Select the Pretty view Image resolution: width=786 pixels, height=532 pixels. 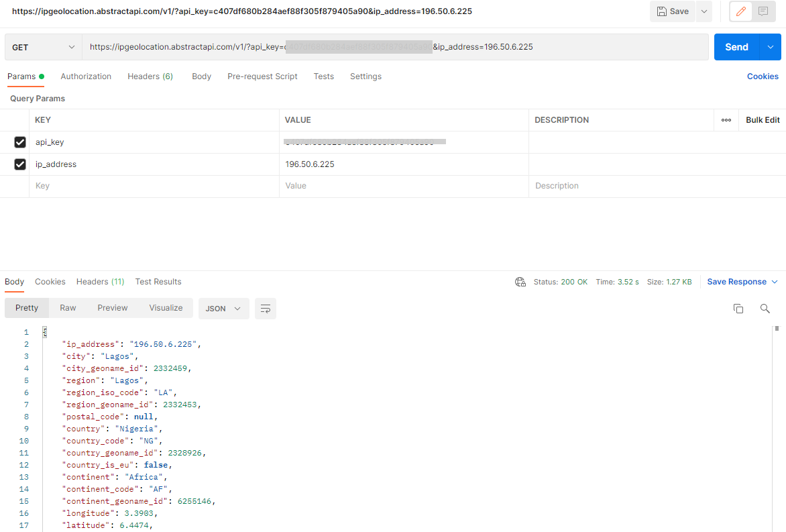tap(27, 308)
